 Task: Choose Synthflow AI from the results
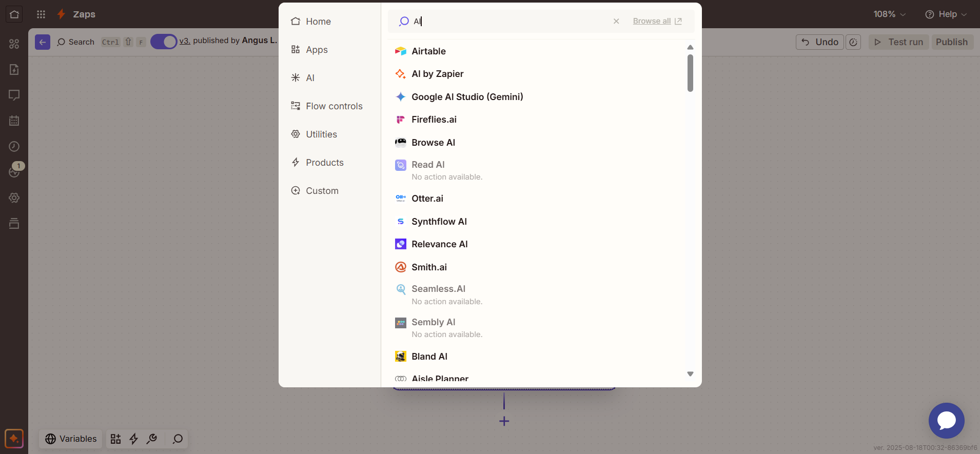coord(536,222)
